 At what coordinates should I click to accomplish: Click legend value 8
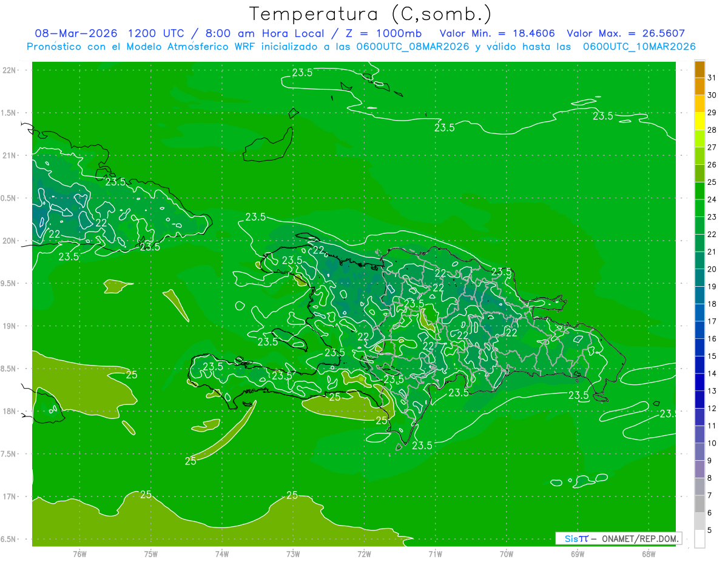click(710, 478)
